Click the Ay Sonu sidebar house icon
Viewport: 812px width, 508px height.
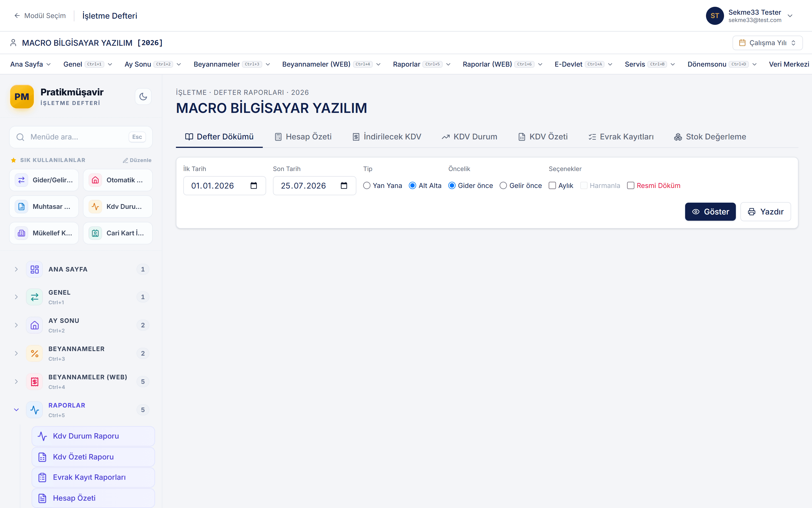click(x=35, y=325)
